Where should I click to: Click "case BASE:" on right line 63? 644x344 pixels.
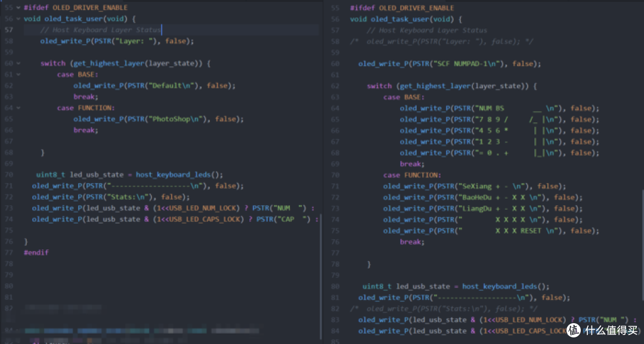pos(404,97)
